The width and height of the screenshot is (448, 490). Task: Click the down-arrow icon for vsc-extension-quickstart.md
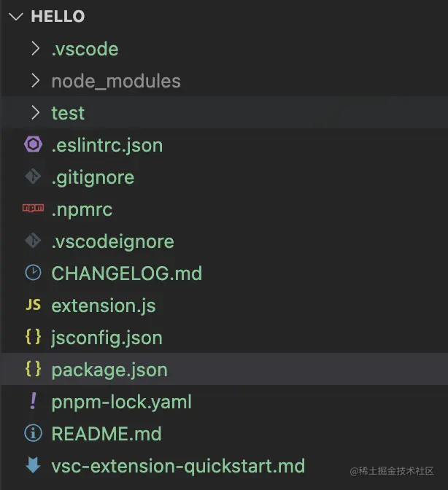point(33,466)
